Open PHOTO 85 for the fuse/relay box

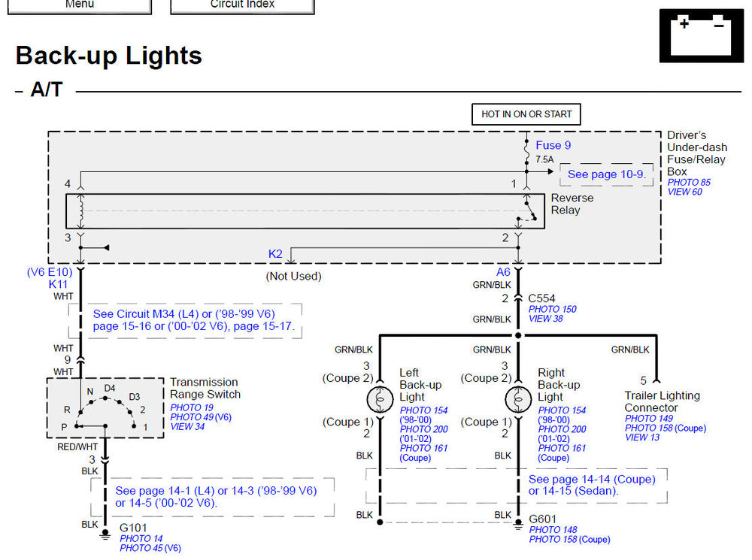[688, 183]
